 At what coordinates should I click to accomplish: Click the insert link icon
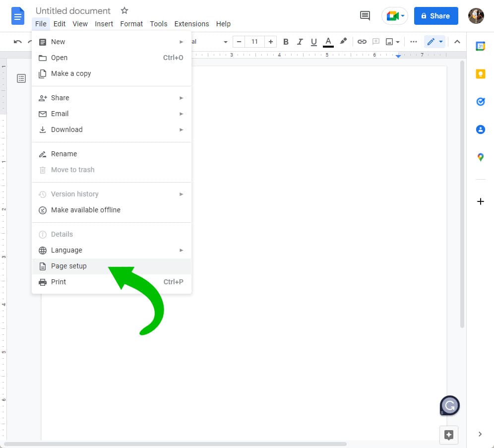(x=362, y=42)
